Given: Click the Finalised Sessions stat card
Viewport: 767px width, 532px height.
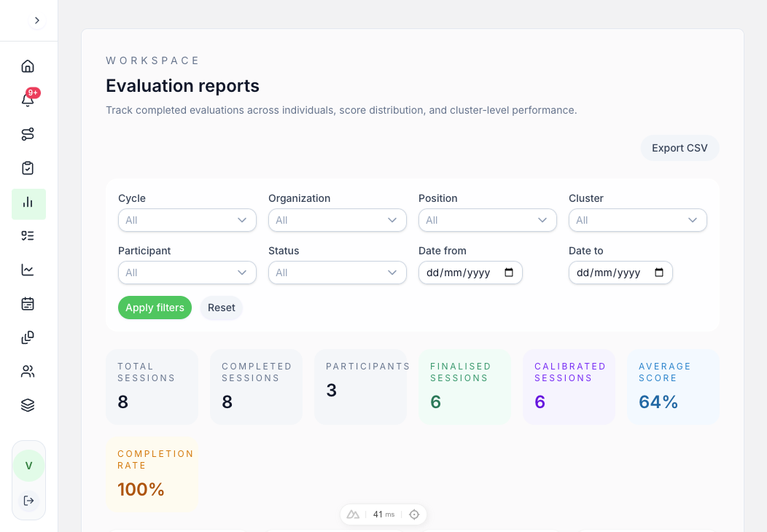Looking at the screenshot, I should click(x=464, y=387).
